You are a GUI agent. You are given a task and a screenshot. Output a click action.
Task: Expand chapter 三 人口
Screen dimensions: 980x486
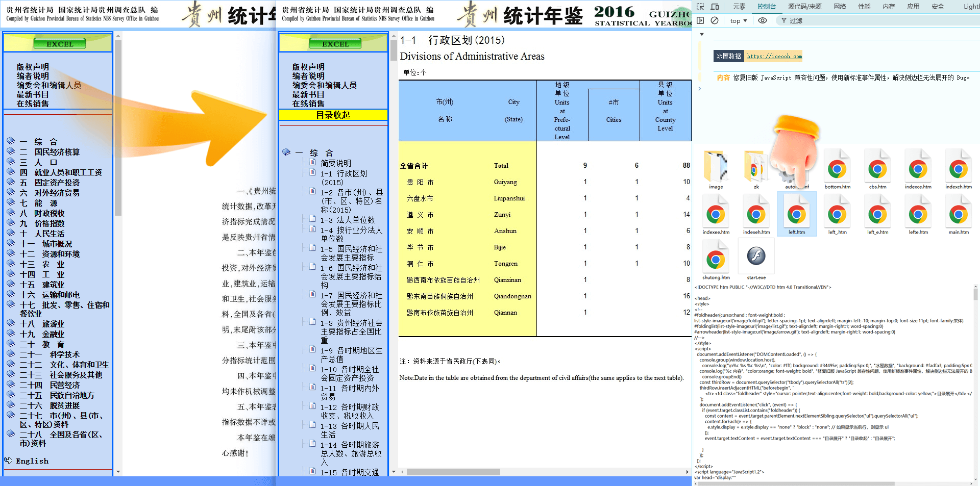pos(38,162)
